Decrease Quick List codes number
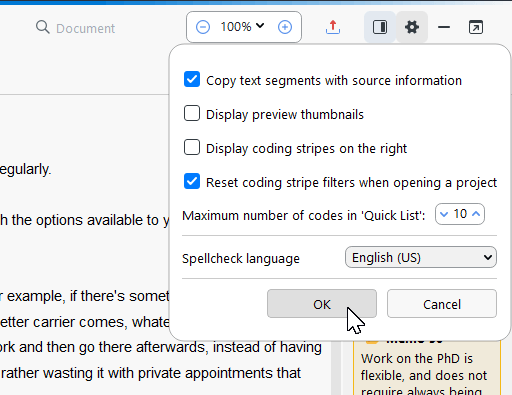The image size is (512, 395). 444,214
